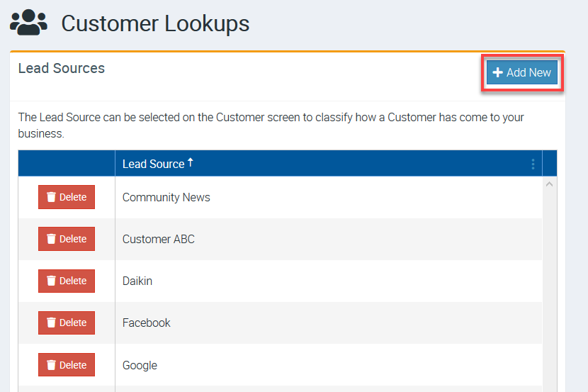Delete the Community News lead source

pyautogui.click(x=66, y=197)
